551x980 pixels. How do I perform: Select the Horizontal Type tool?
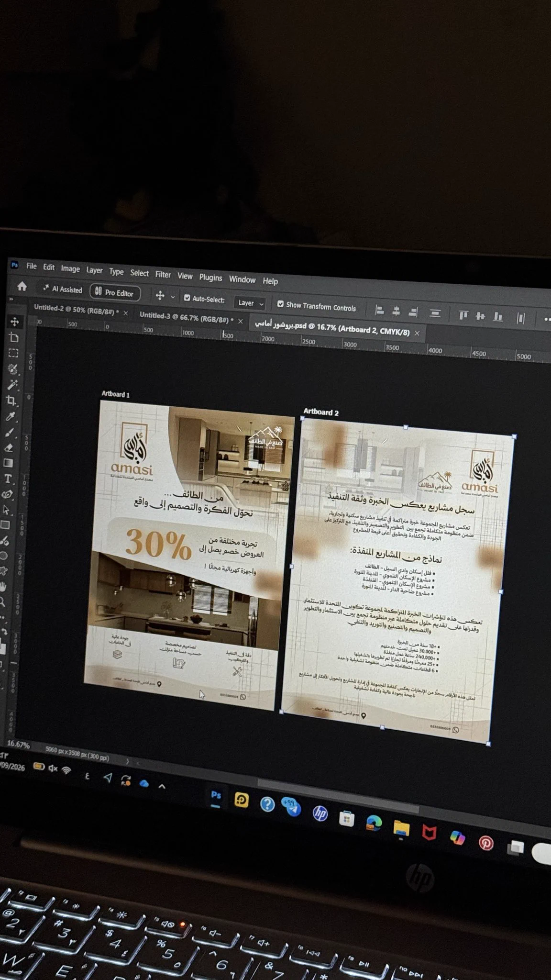coord(8,479)
